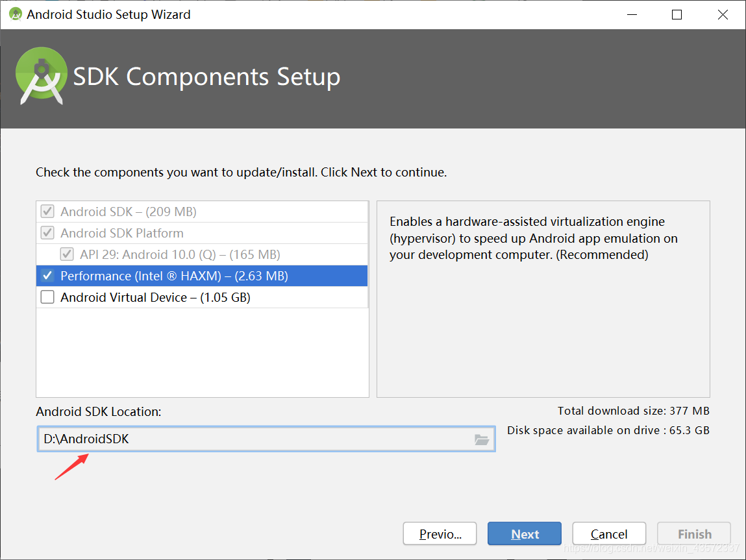746x560 pixels.
Task: Select the Performance (Intel HAXM) row
Action: coord(202,276)
